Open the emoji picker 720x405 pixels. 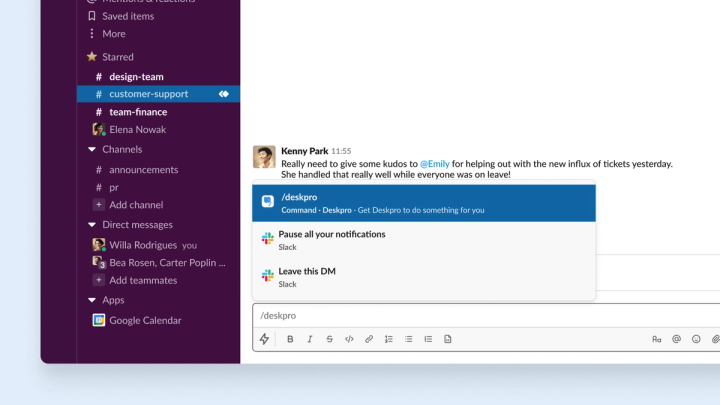(x=696, y=339)
